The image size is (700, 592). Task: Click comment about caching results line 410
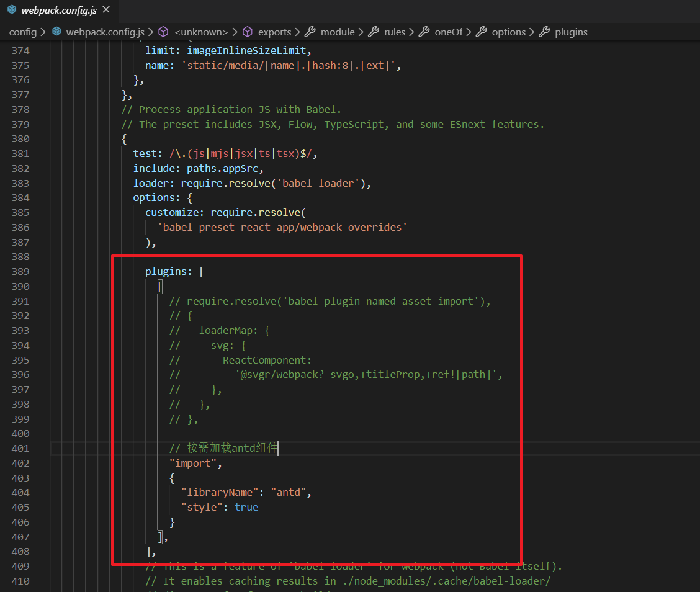tap(348, 581)
